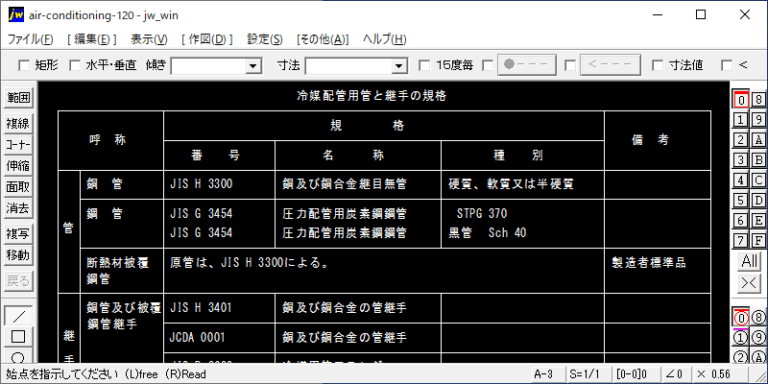Click the All layers button
This screenshot has width=768, height=384.
[749, 262]
